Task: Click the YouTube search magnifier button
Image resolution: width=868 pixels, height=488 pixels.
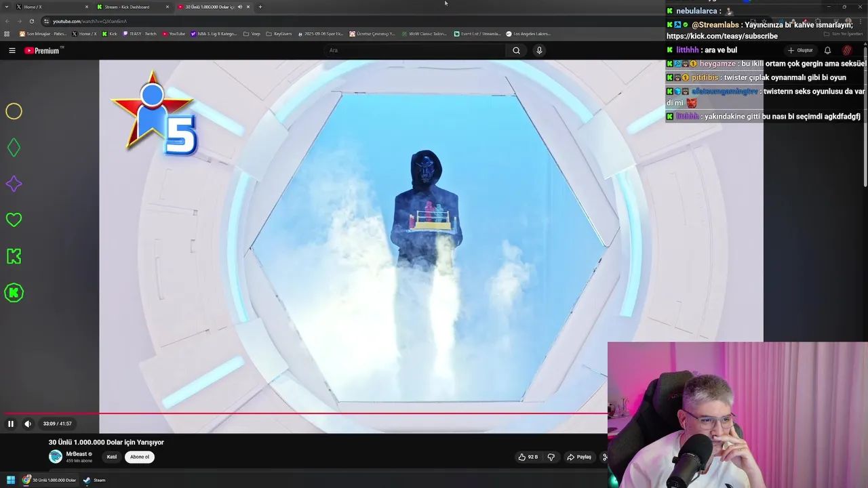Action: tap(516, 50)
